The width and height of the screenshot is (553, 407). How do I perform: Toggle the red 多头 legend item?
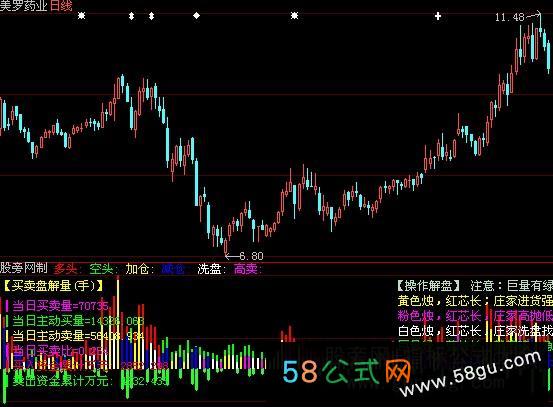click(66, 269)
